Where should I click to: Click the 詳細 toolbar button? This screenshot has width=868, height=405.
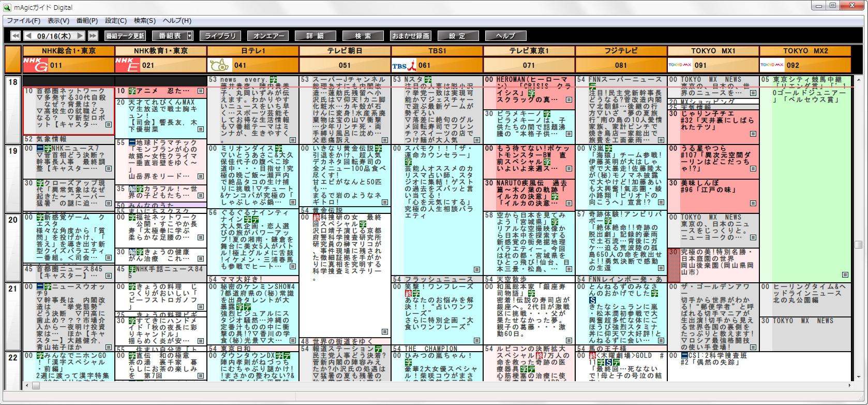(x=315, y=36)
